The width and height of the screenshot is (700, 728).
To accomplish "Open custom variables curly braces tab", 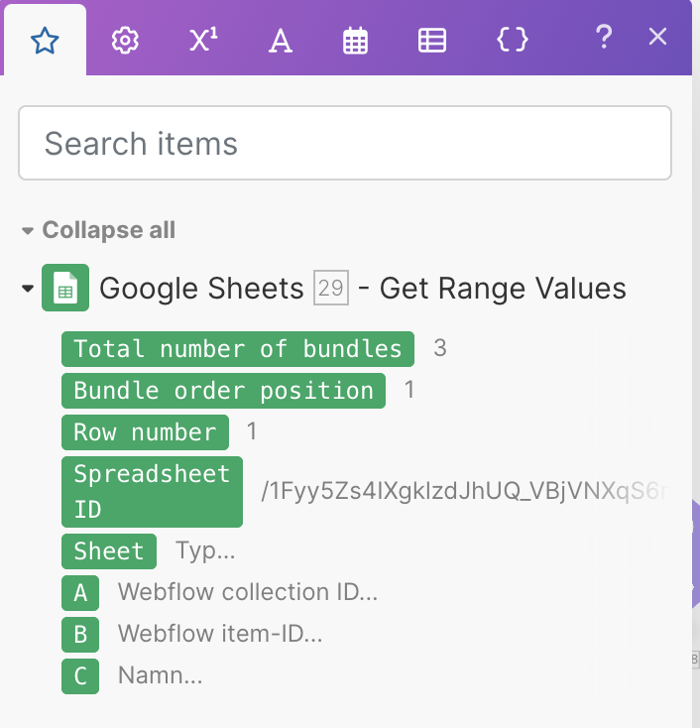I will 512,41.
